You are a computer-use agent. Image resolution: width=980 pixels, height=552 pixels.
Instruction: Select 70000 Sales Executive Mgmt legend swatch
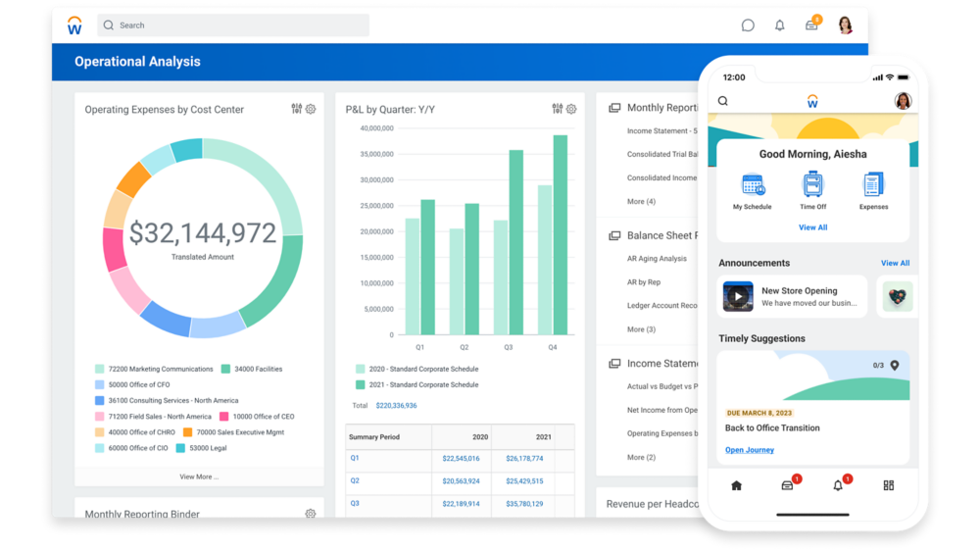click(x=187, y=432)
